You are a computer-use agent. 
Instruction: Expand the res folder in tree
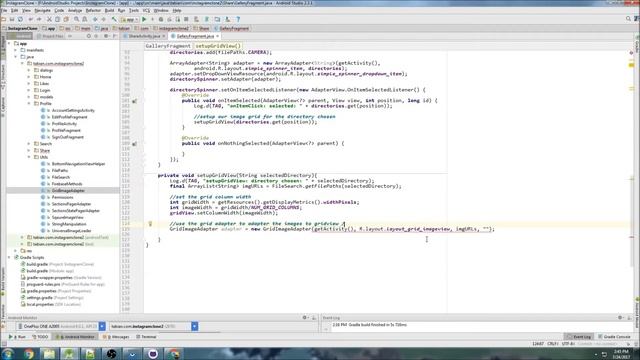(x=16, y=251)
